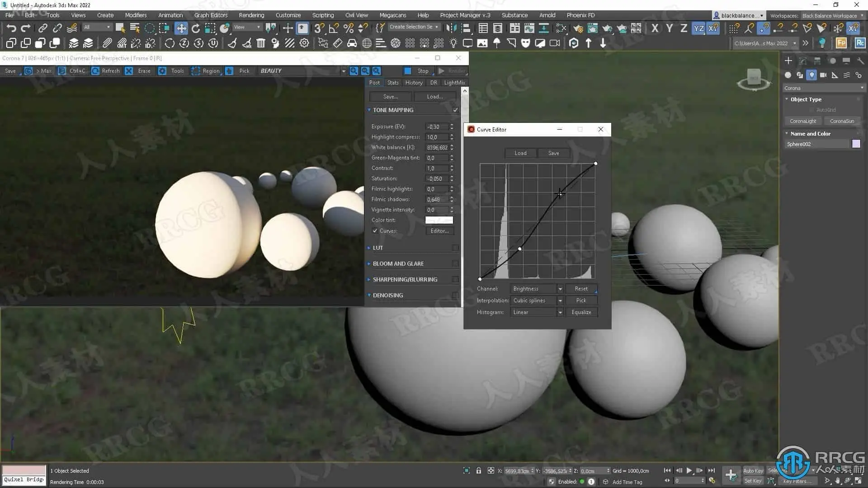Viewport: 868px width, 488px height.
Task: Switch to the Stats tab
Action: click(x=393, y=82)
